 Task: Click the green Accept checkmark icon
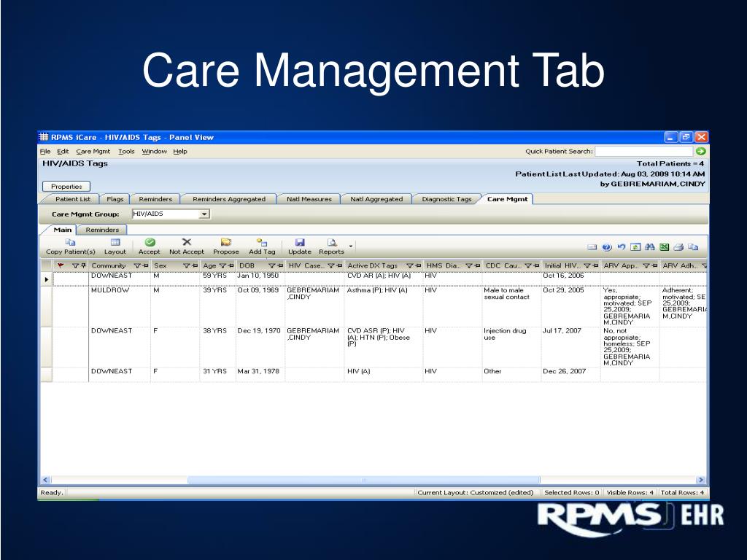pyautogui.click(x=150, y=242)
